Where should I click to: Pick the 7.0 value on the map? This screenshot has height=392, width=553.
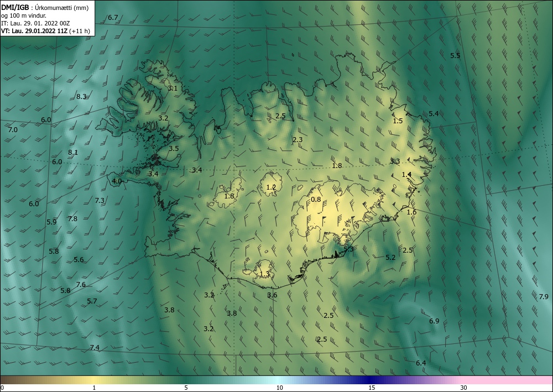[13, 130]
